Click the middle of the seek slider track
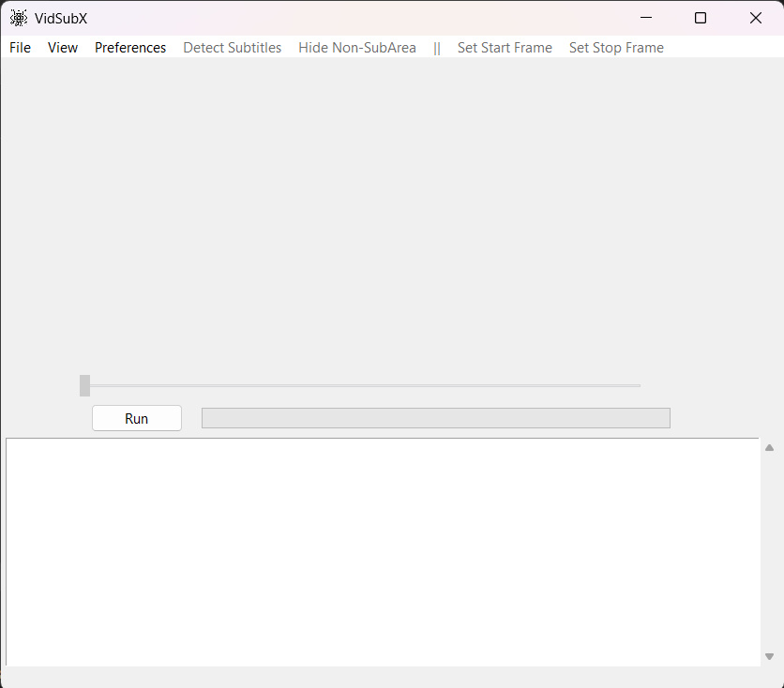The height and width of the screenshot is (688, 784). (x=361, y=385)
